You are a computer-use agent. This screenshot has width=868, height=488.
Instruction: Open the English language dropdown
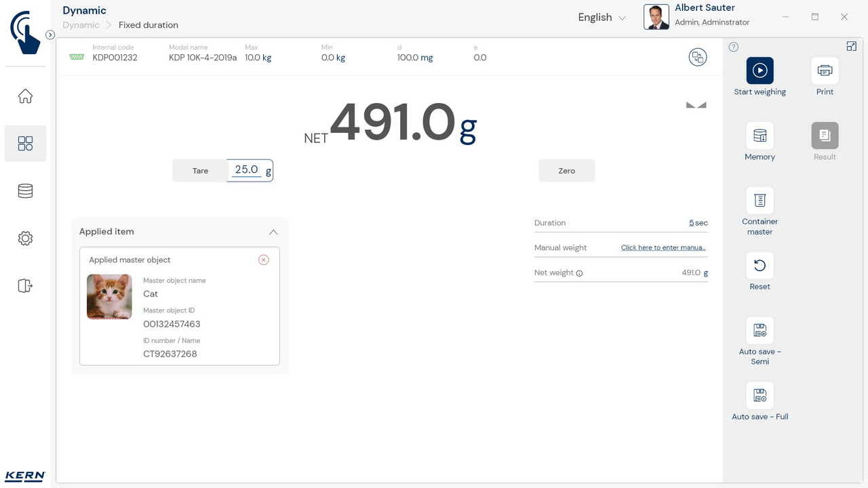(601, 18)
